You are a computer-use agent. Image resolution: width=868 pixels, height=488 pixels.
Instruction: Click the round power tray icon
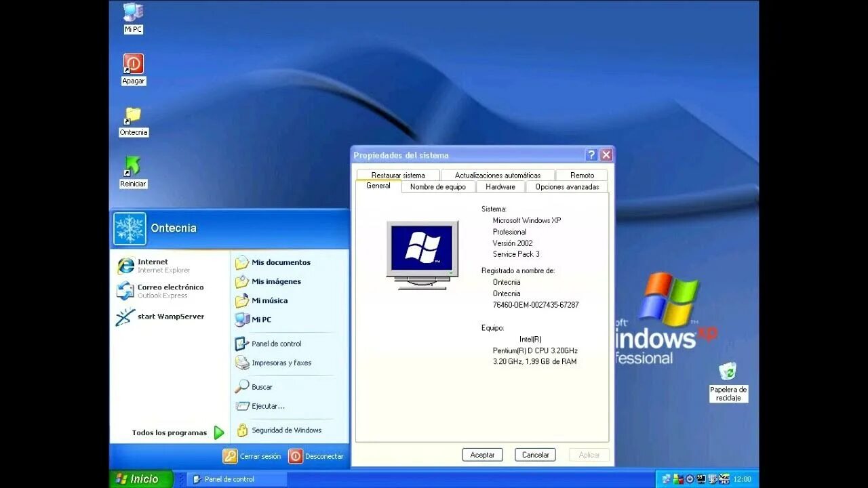point(690,479)
